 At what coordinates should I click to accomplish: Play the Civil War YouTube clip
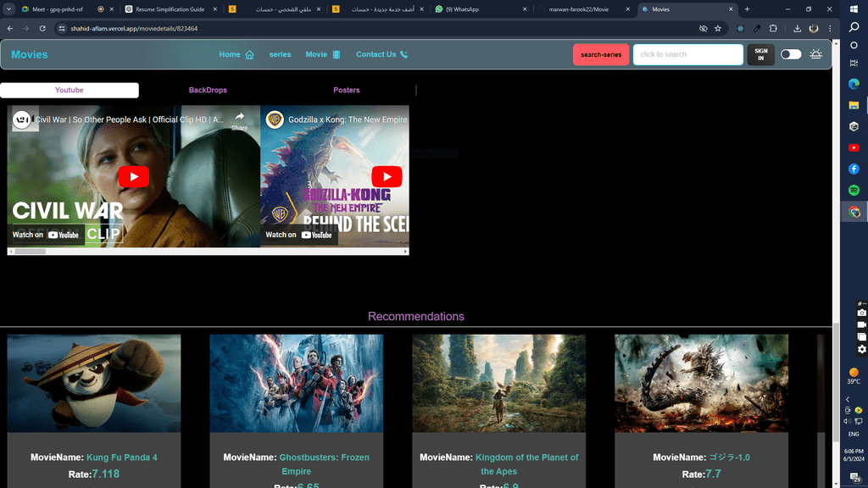tap(133, 176)
